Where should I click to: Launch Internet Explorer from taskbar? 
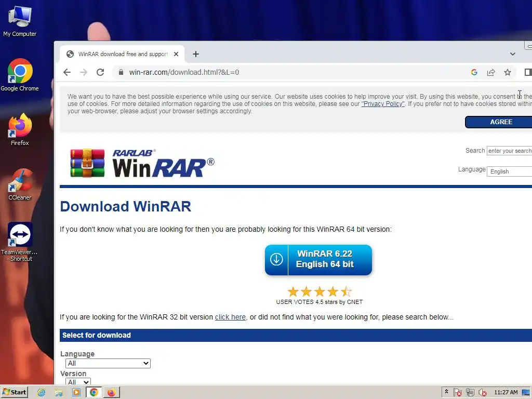pos(42,393)
